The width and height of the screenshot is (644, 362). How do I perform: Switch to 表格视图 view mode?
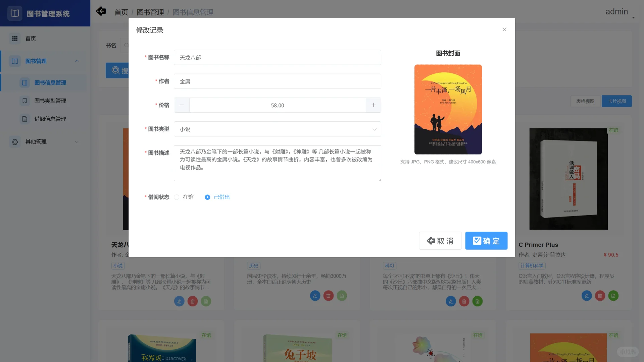[585, 101]
